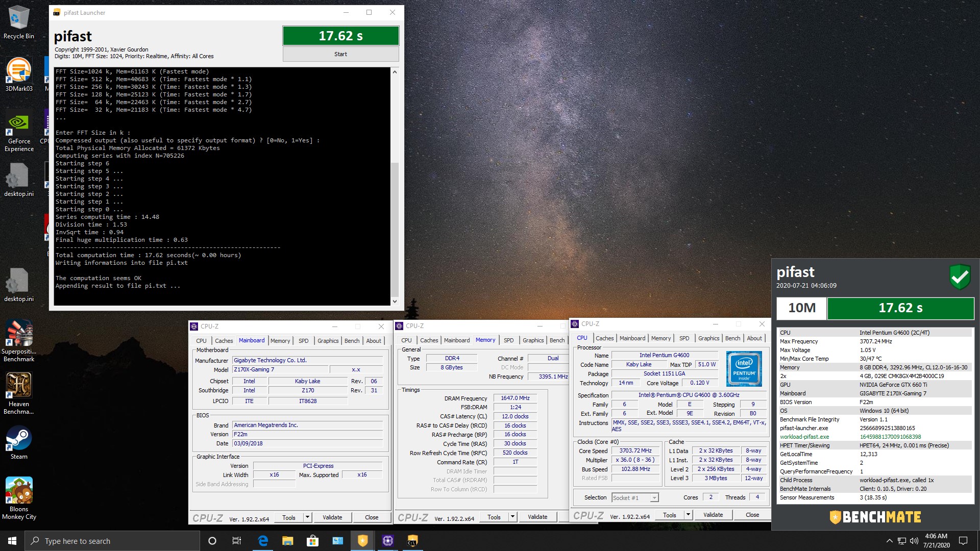980x551 pixels.
Task: Expand Tools dropdown arrow in CPU-tab CPU-Z window
Action: (688, 515)
